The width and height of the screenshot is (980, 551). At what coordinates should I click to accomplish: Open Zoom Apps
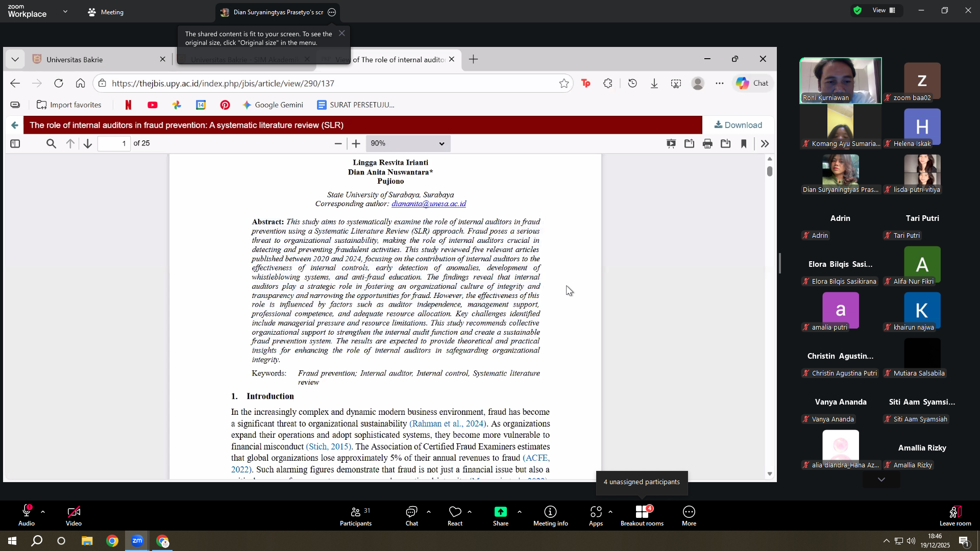click(x=596, y=515)
